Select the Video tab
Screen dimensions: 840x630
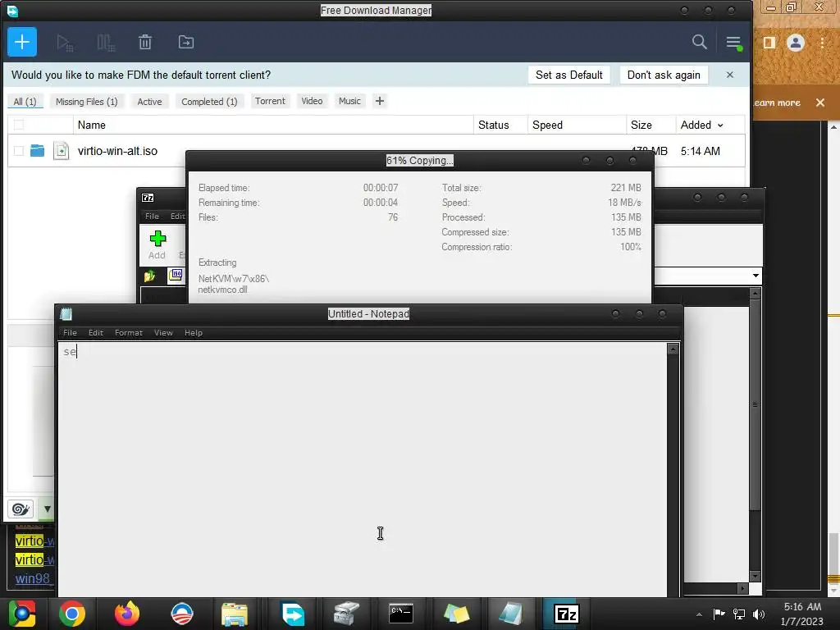(x=312, y=101)
